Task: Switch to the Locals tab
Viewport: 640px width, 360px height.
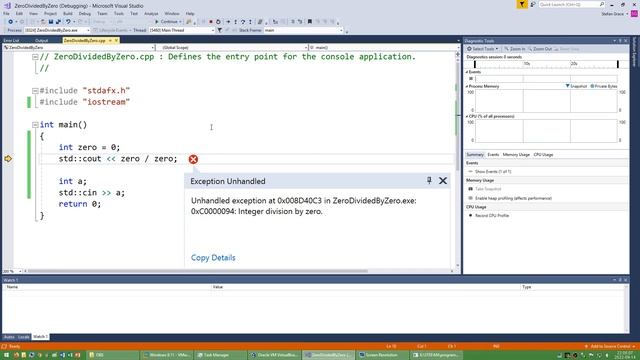Action: pyautogui.click(x=24, y=337)
